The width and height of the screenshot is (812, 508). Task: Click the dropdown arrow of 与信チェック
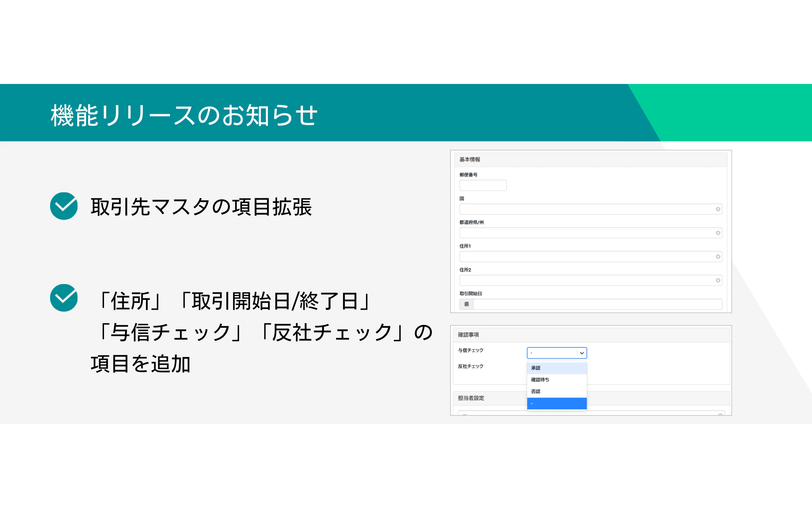582,353
